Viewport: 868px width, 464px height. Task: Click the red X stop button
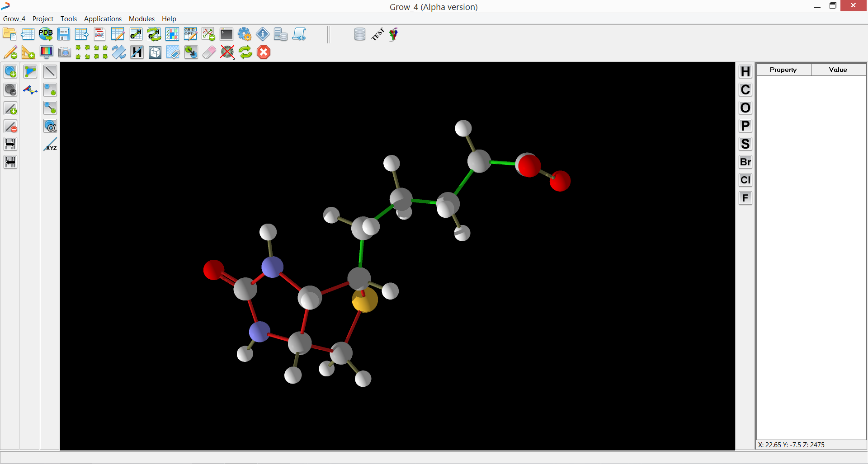coord(264,52)
